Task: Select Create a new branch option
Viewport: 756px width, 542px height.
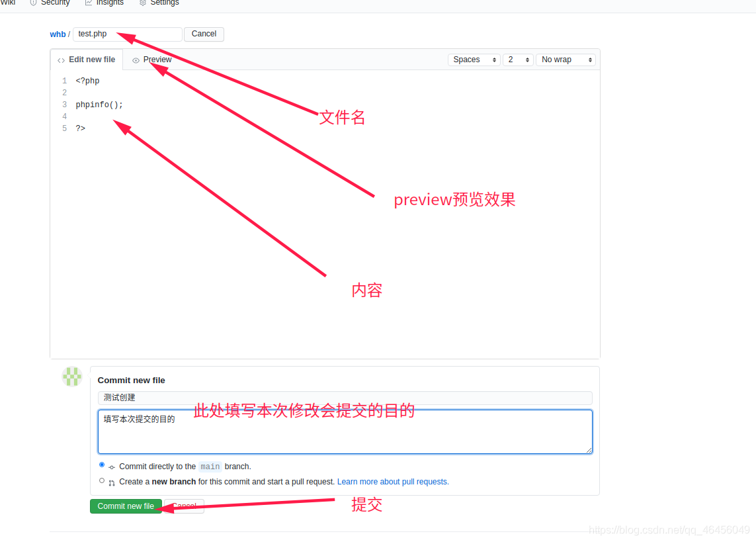Action: pyautogui.click(x=102, y=480)
